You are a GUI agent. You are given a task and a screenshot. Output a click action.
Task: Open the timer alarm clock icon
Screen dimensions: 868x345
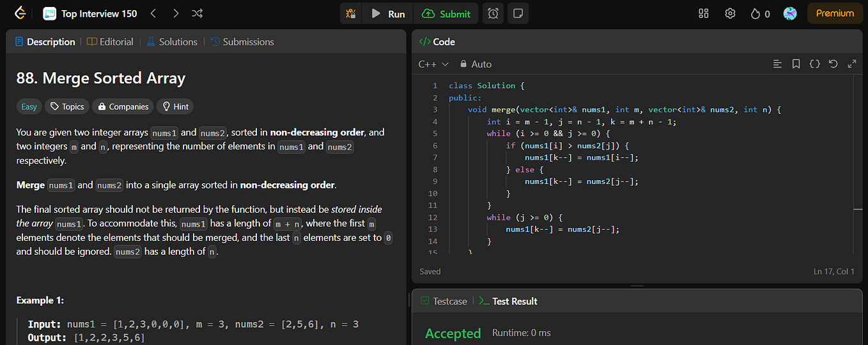493,13
